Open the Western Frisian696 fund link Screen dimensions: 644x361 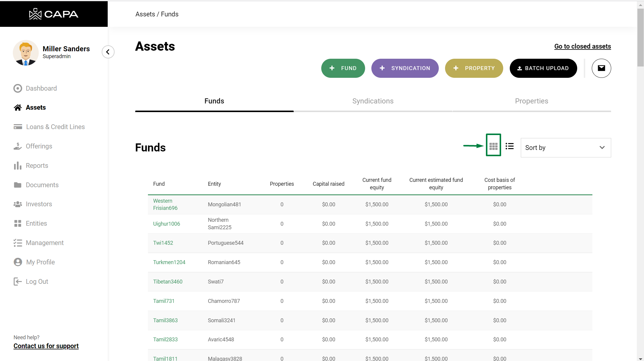click(165, 204)
